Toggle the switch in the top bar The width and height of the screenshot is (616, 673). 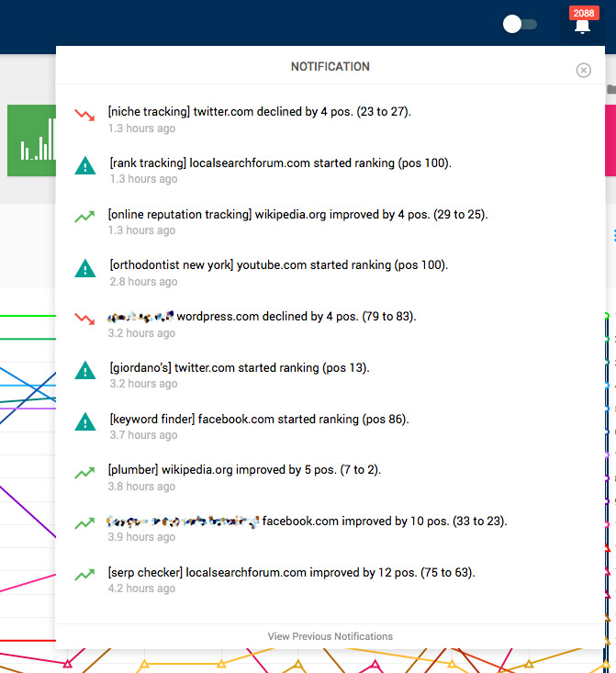click(x=520, y=24)
